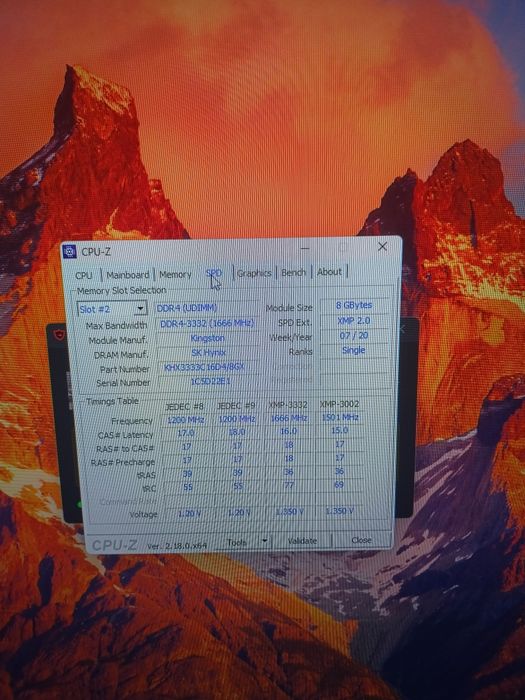Click the Kingston module manufacturer value
The height and width of the screenshot is (700, 525).
(x=207, y=338)
